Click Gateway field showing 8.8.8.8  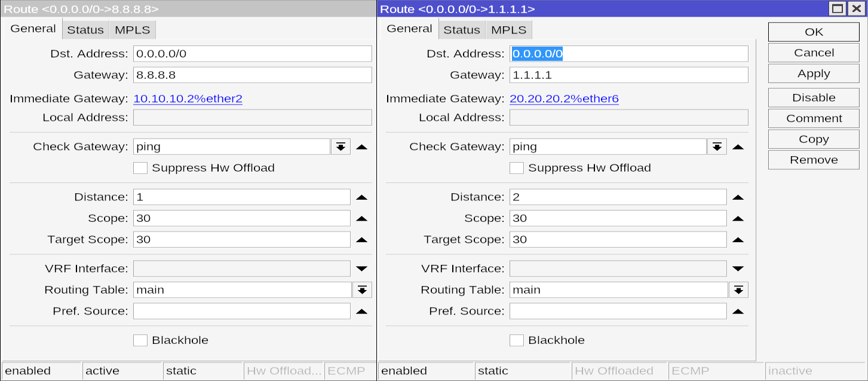253,75
